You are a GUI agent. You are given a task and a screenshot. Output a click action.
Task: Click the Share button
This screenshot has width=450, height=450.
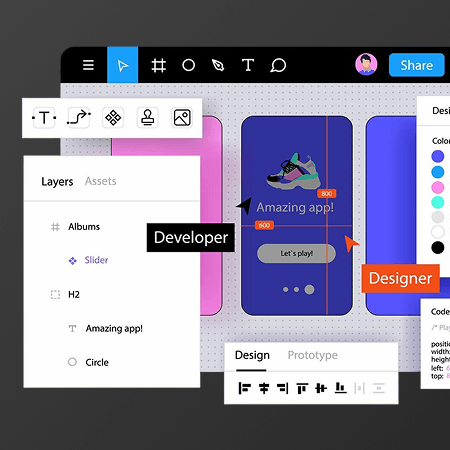[x=417, y=65]
